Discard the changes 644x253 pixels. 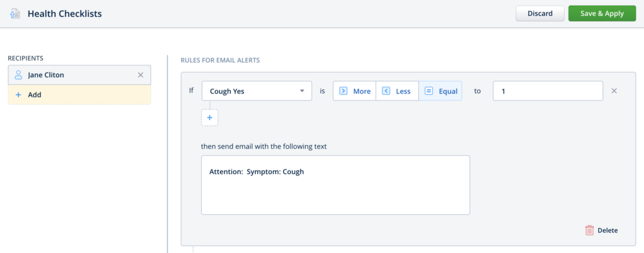pos(540,13)
